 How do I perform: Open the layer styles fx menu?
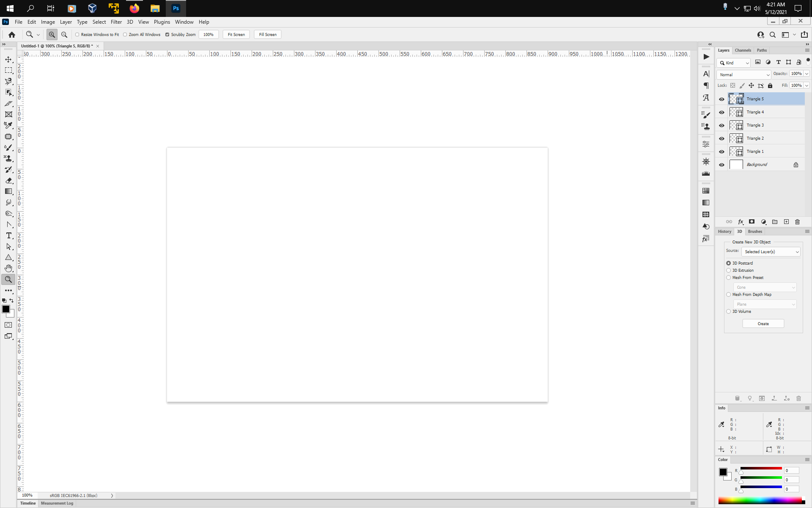741,221
